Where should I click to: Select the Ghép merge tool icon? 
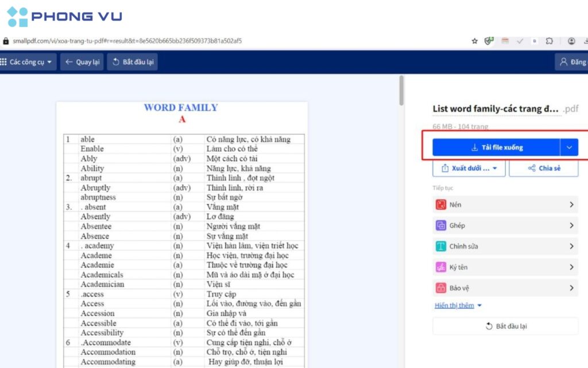click(442, 225)
